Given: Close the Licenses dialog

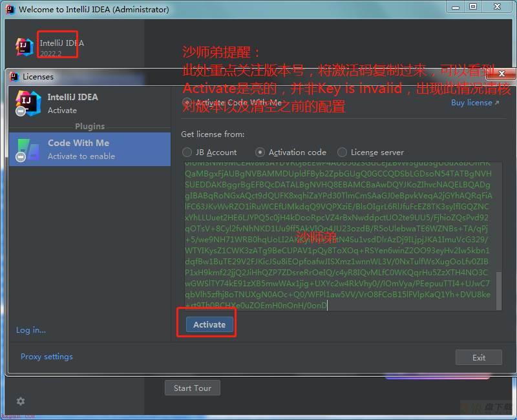Looking at the screenshot, I should click(501, 74).
